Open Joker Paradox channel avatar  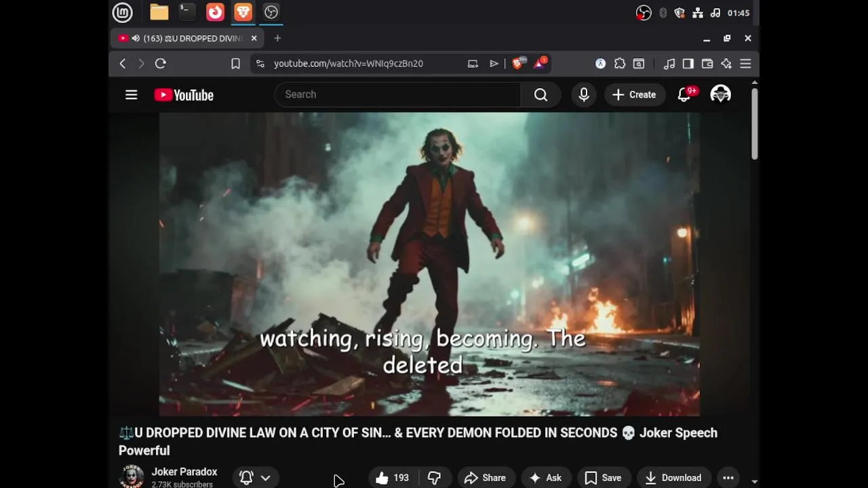[x=132, y=476]
